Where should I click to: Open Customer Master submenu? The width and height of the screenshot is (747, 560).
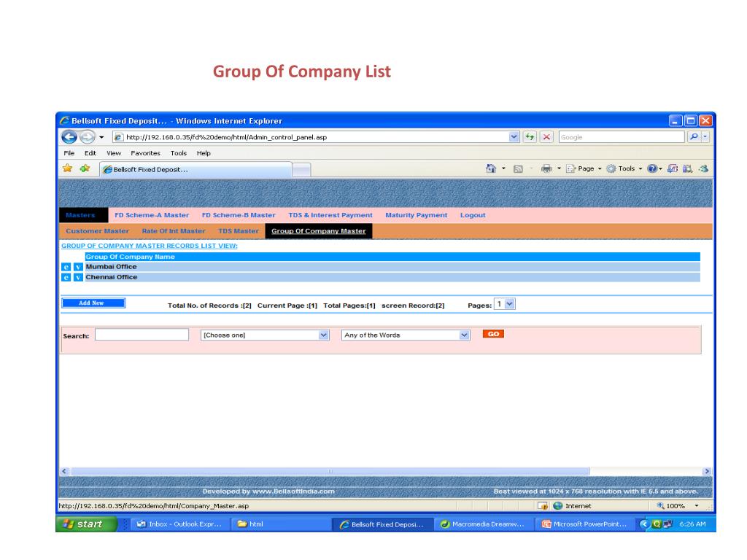click(x=98, y=231)
